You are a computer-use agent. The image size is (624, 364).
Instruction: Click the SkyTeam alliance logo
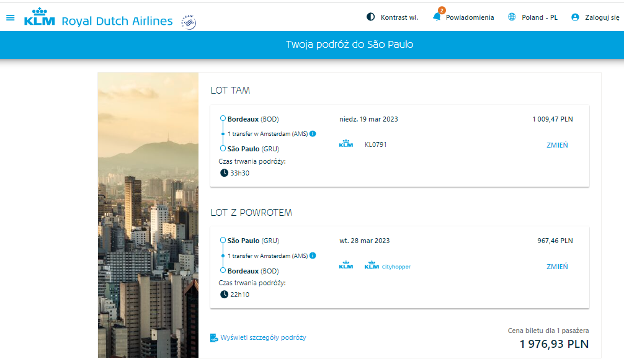click(x=189, y=22)
